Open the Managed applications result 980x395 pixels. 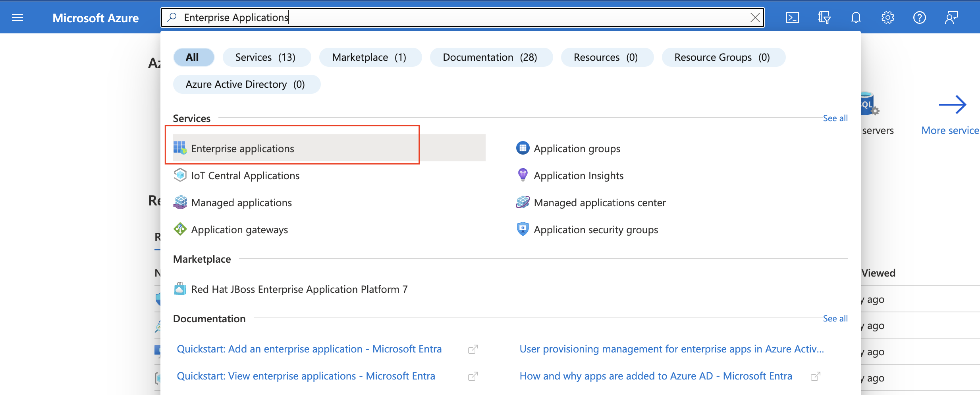241,202
